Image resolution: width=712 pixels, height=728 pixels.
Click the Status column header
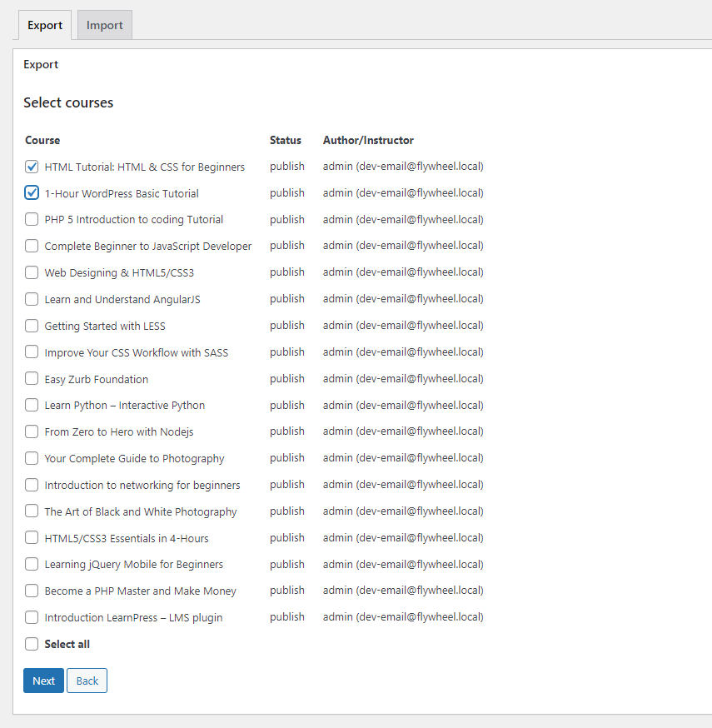pyautogui.click(x=286, y=140)
